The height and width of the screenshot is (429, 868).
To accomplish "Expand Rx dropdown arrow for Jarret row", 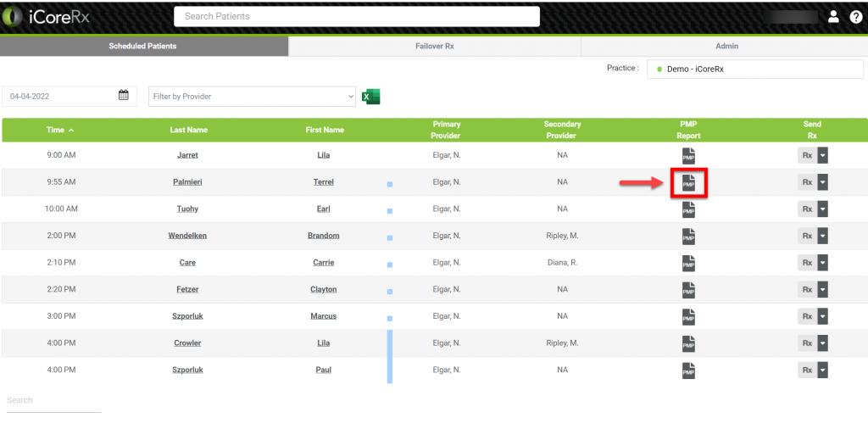I will pyautogui.click(x=822, y=155).
